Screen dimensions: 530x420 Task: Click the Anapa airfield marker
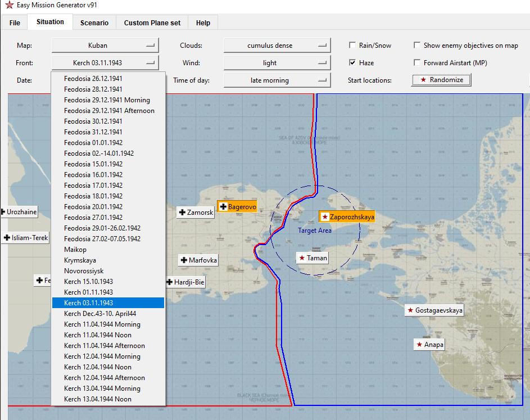[429, 345]
